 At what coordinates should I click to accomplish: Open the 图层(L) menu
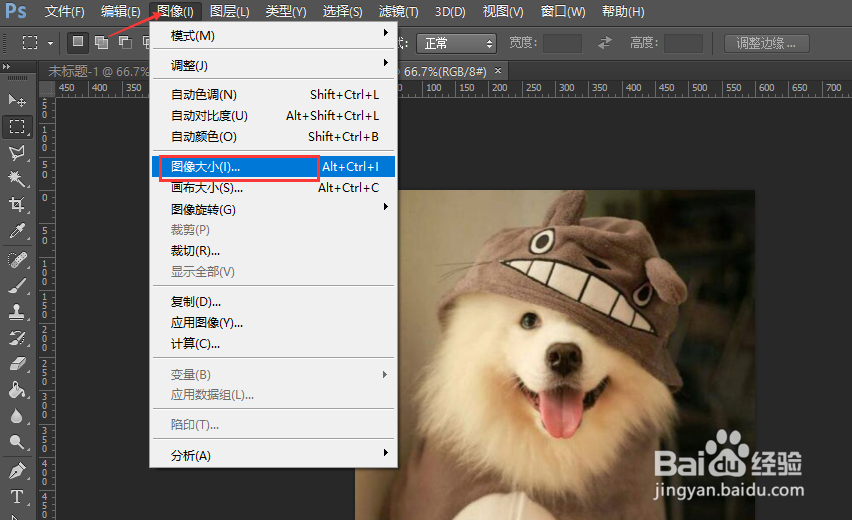click(230, 11)
